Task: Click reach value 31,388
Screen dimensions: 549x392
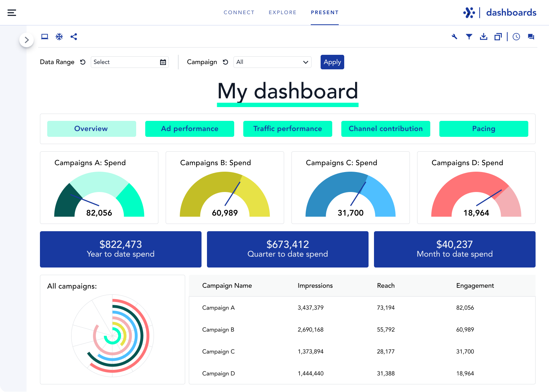Action: [386, 373]
